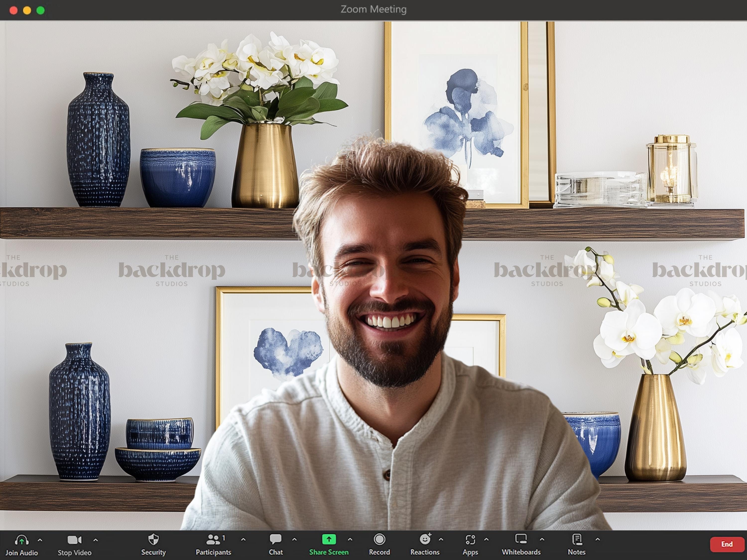Expand arrow next to Whiteboards
The height and width of the screenshot is (560, 747).
click(542, 540)
